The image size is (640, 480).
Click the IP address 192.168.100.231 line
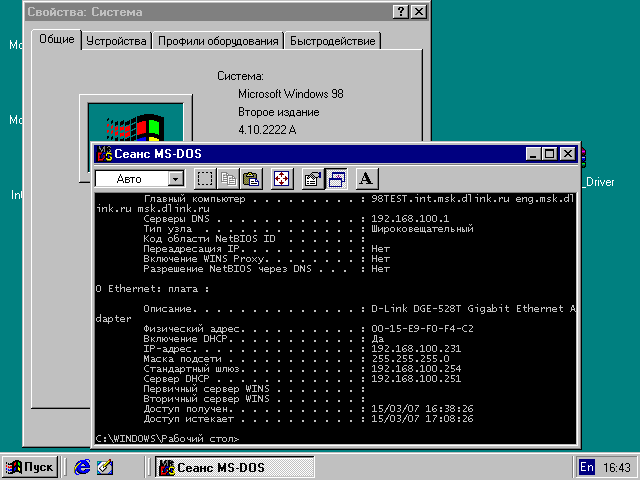(x=302, y=349)
